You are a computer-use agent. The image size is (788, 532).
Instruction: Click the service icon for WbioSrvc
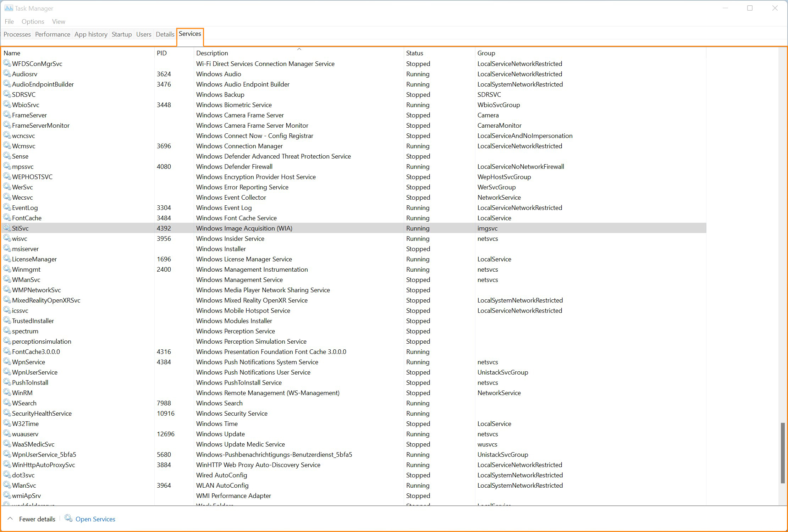point(7,105)
